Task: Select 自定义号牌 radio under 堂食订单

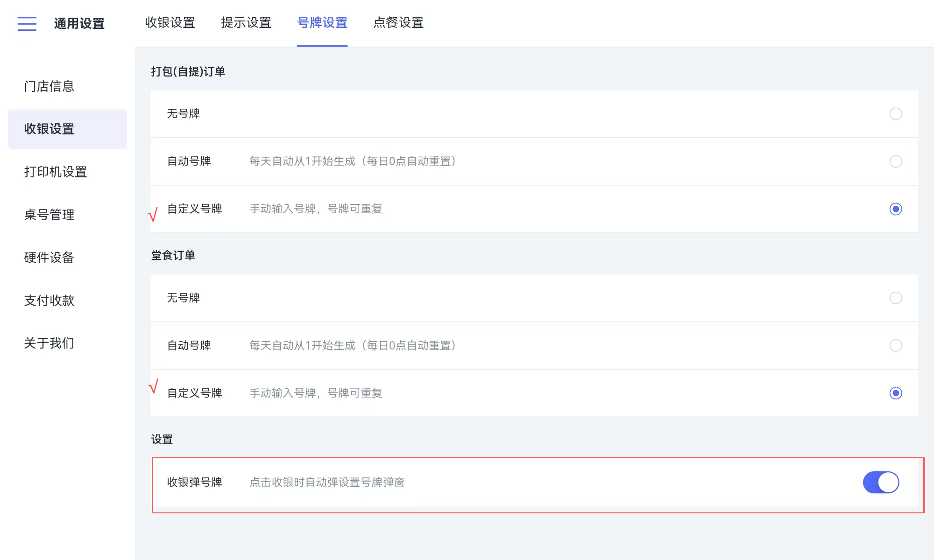Action: pos(895,393)
